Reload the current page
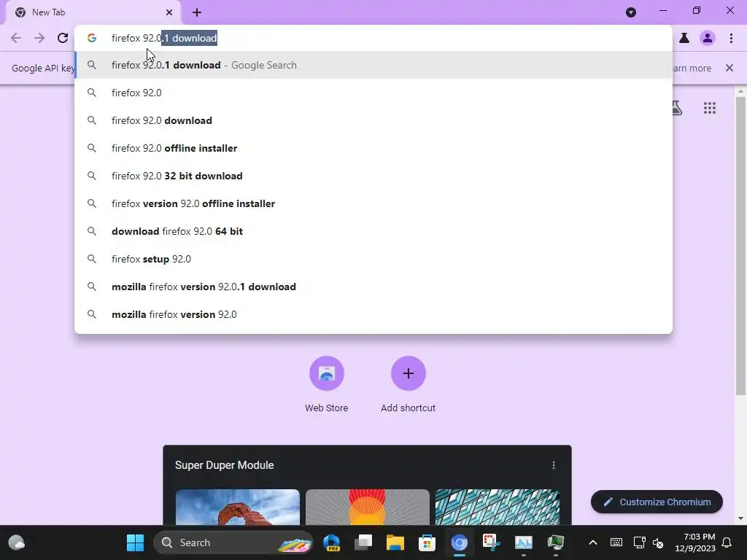Screen dimensions: 747x560 click(x=63, y=38)
